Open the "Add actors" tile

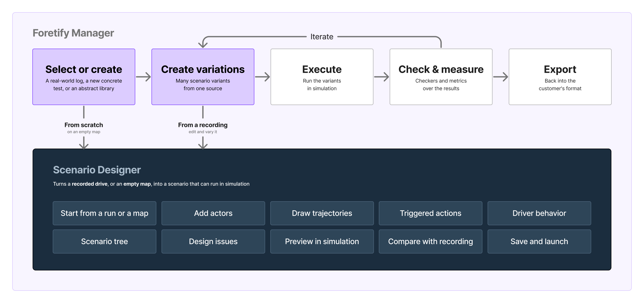(213, 213)
